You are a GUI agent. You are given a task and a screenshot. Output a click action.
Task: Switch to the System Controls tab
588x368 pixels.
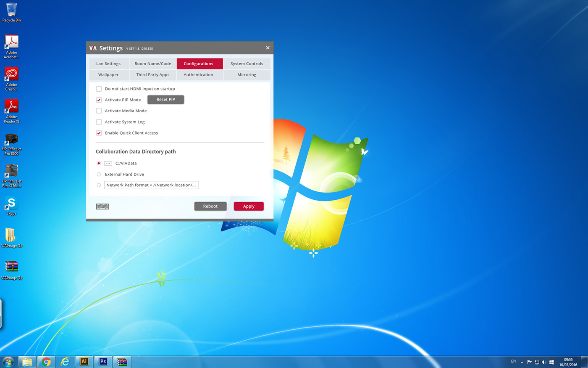(x=247, y=64)
